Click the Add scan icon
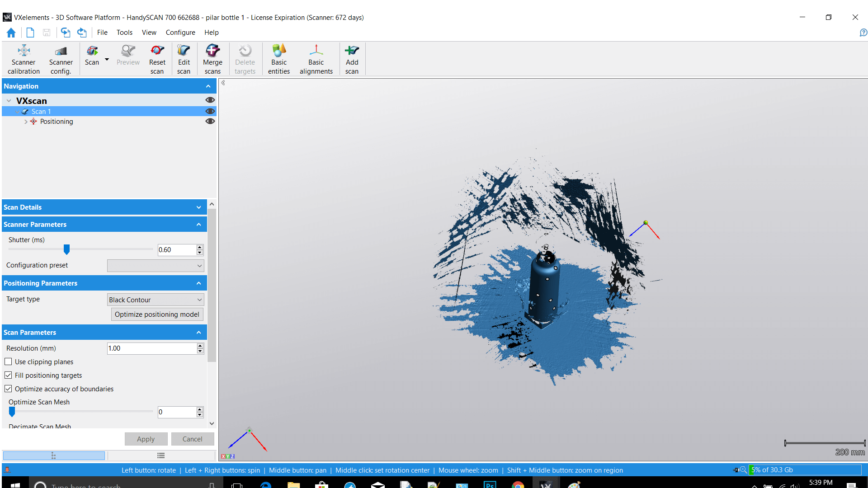This screenshot has width=868, height=488. [352, 59]
